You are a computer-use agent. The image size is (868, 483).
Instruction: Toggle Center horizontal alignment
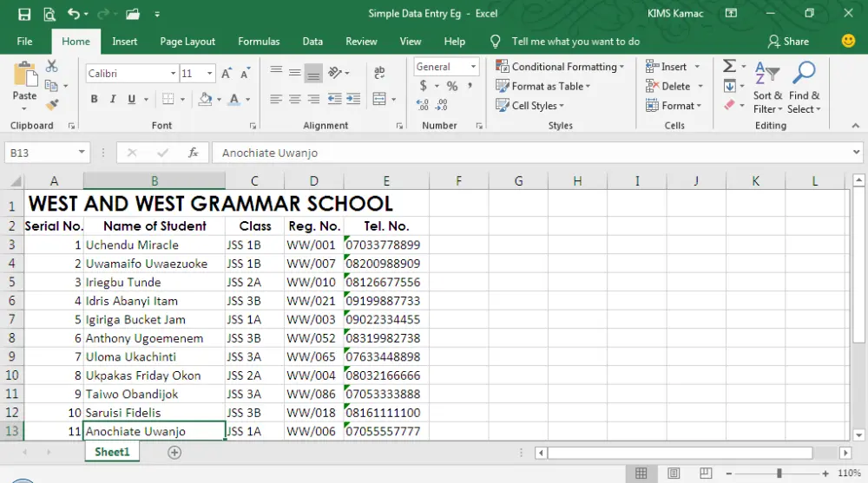tap(295, 99)
